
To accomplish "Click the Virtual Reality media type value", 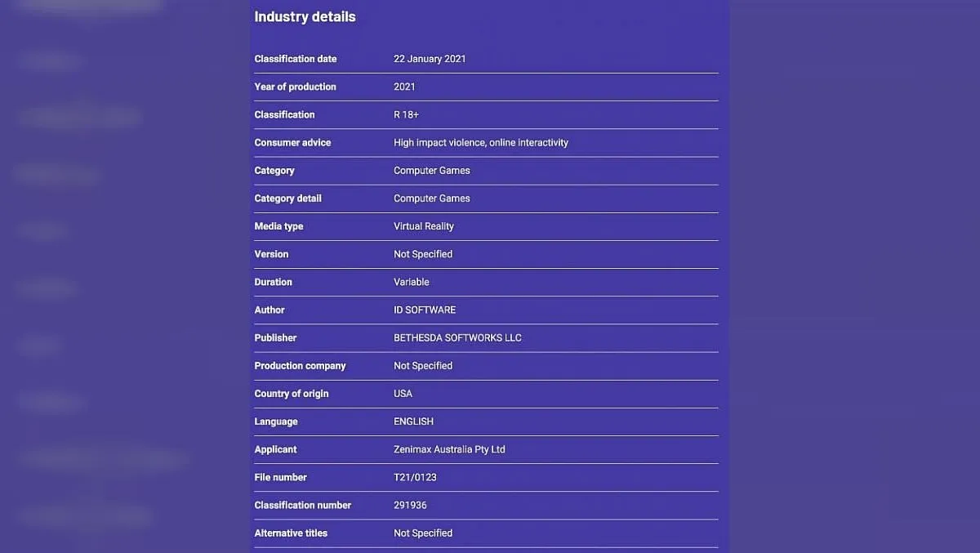I will click(424, 226).
